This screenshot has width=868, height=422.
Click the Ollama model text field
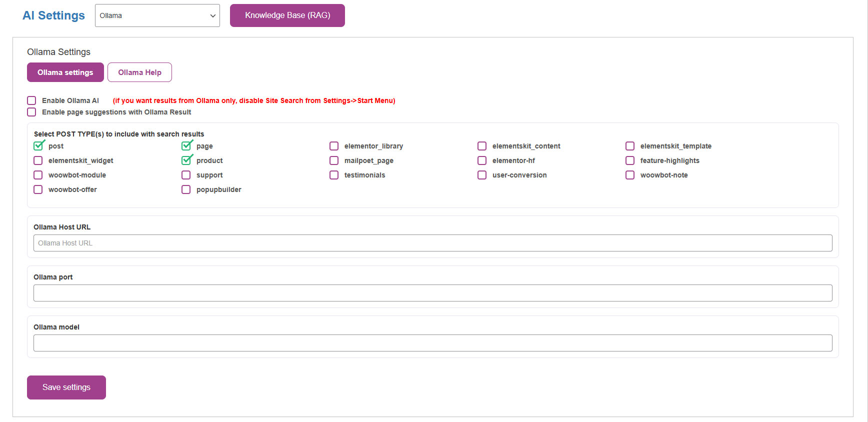click(432, 343)
